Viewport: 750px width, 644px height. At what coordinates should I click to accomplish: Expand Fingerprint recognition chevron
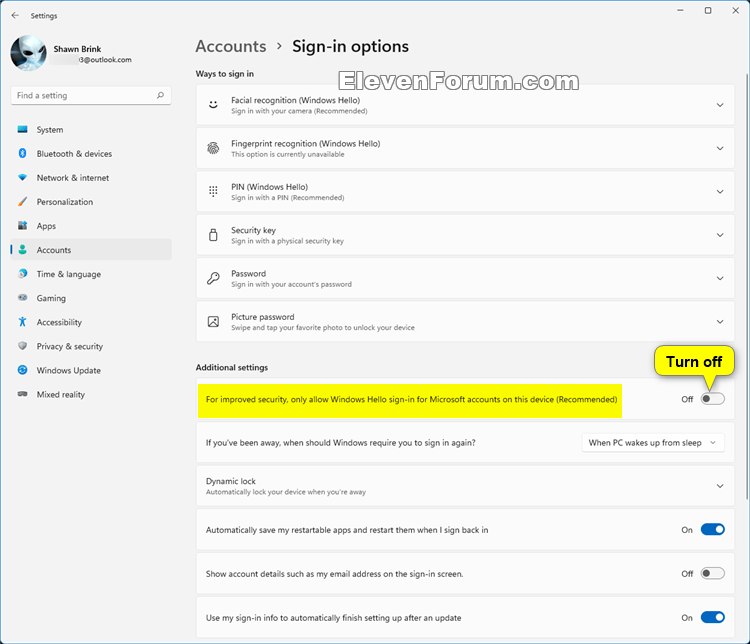[720, 148]
